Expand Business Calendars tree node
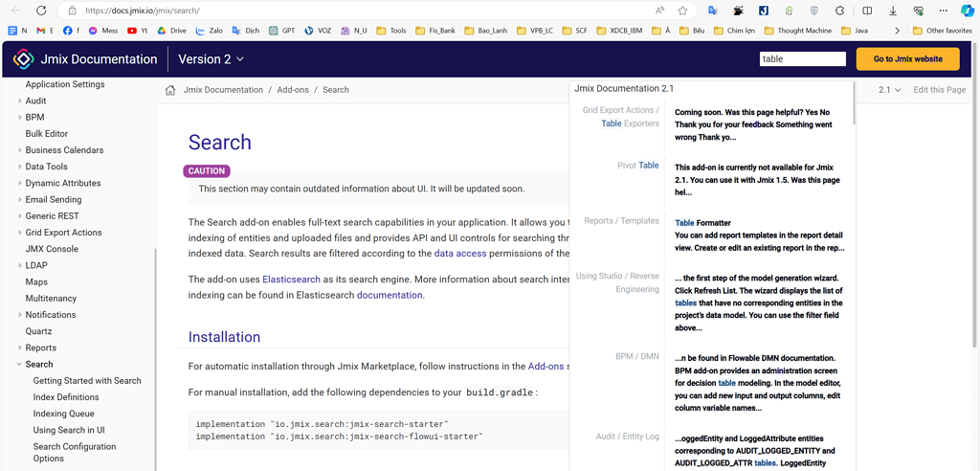This screenshot has width=980, height=471. (x=19, y=150)
